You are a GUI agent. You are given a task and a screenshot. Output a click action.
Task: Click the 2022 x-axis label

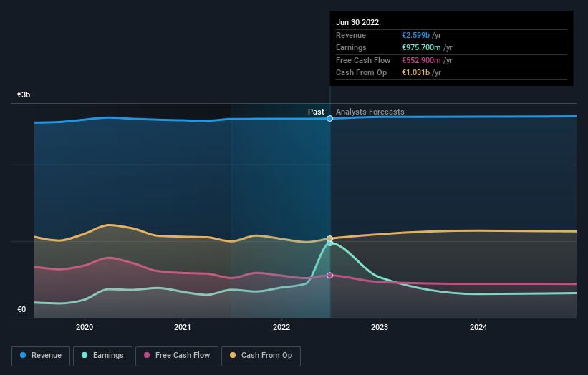tap(281, 327)
